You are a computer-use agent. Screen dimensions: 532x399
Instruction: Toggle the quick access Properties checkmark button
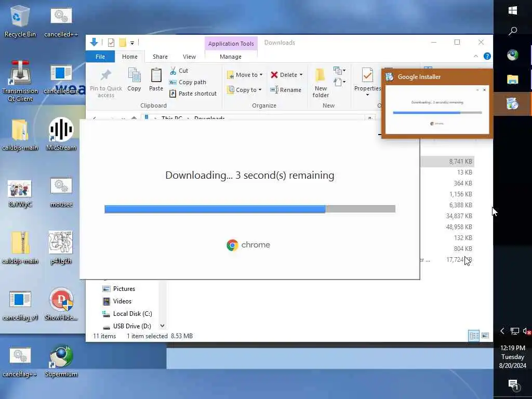coord(111,43)
